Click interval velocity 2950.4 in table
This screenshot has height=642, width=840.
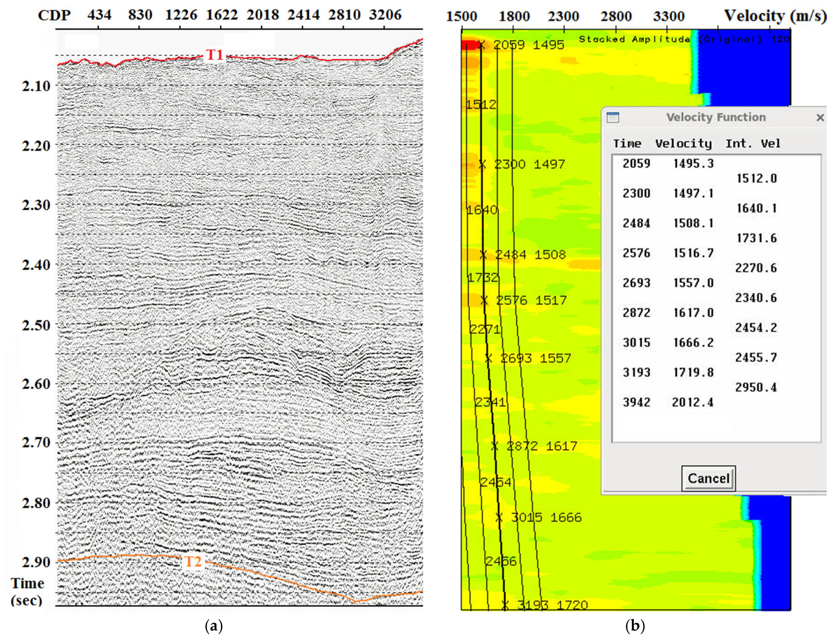tap(756, 387)
